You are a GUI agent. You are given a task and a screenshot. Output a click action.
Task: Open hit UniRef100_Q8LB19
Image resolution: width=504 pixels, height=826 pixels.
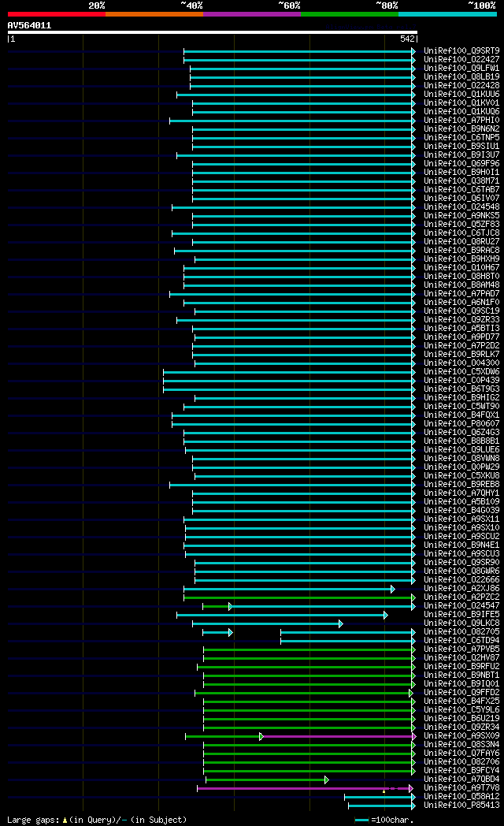pyautogui.click(x=461, y=77)
